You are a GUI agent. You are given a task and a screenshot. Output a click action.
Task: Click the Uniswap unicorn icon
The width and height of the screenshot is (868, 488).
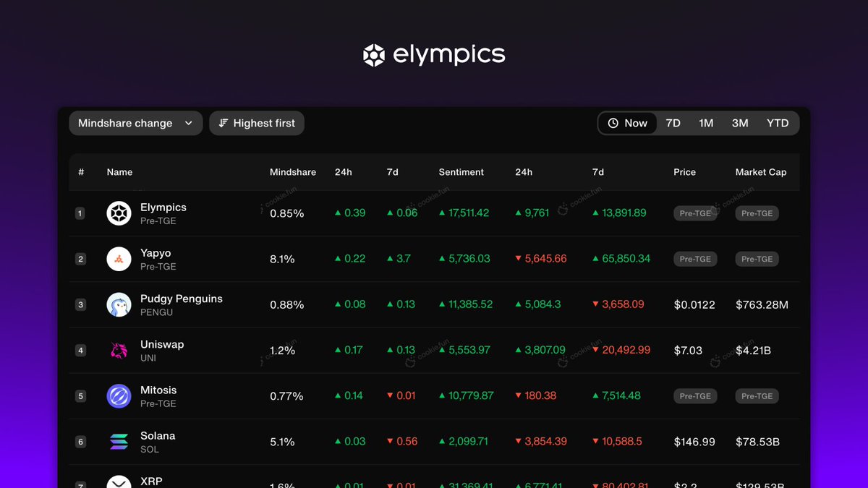click(x=119, y=350)
